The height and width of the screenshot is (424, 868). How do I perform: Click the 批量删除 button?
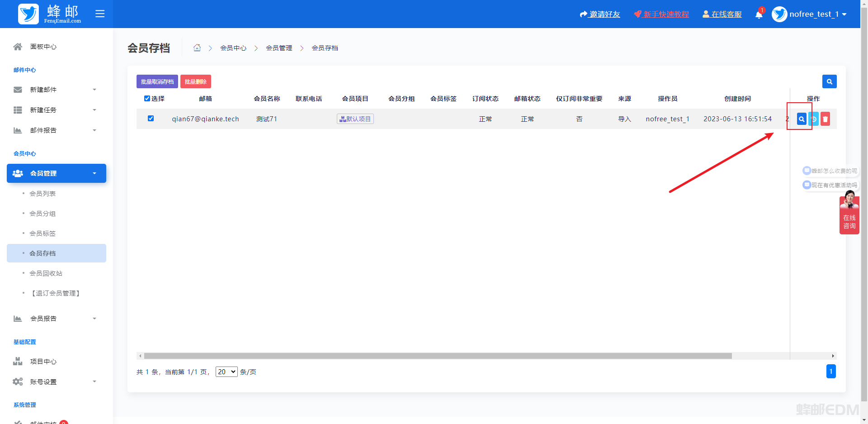[196, 81]
